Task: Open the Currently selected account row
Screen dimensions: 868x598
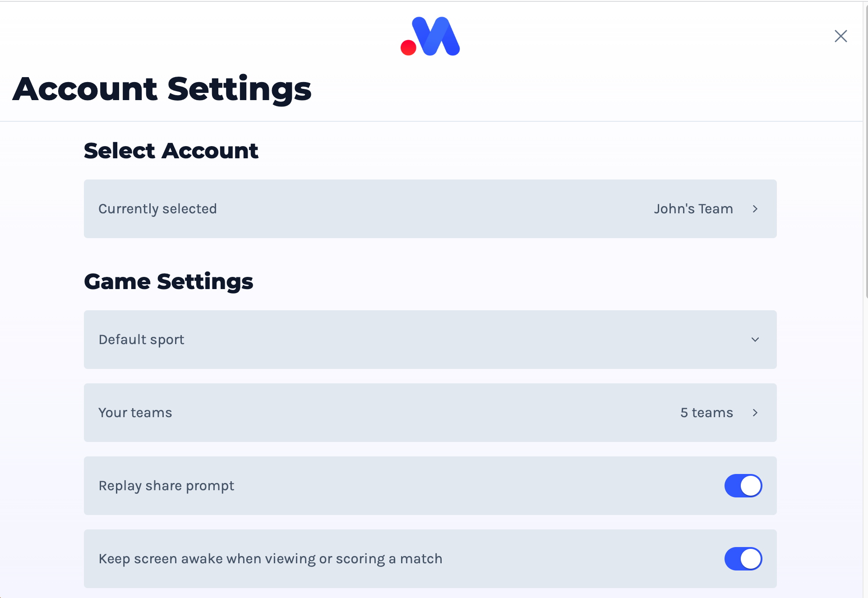Action: tap(430, 209)
